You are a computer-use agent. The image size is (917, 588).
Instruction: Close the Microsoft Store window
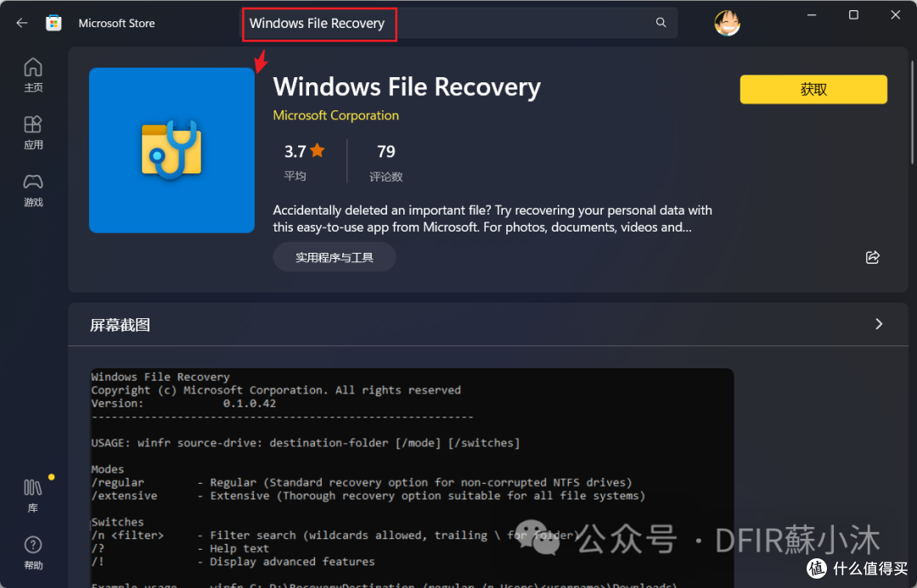(896, 15)
